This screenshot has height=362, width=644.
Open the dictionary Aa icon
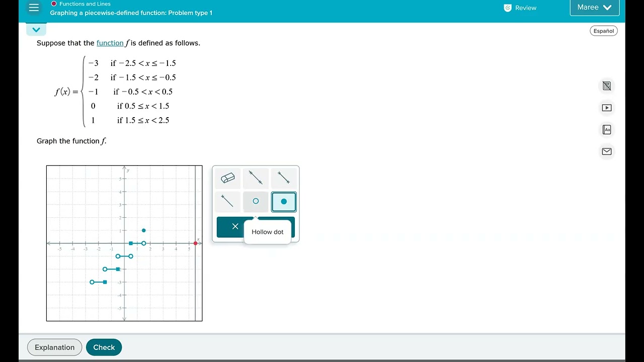click(607, 130)
